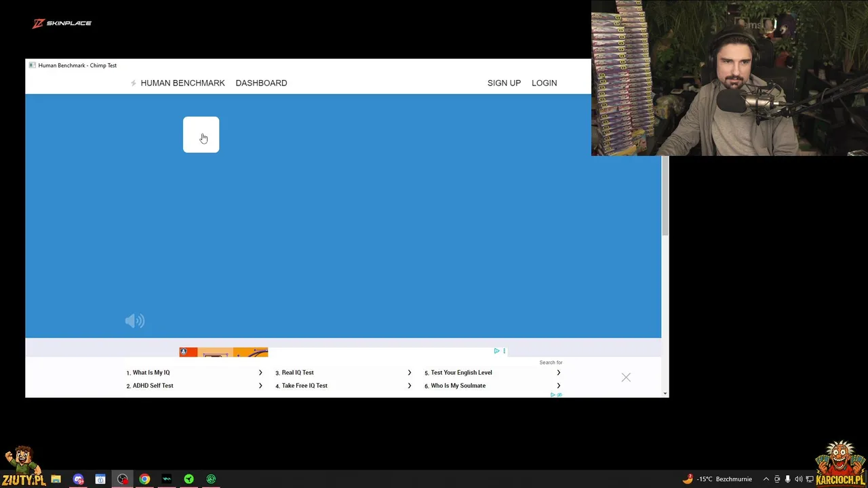Toggle the sound speaker icon in the game
Screen dimensions: 868x488
pyautogui.click(x=135, y=321)
